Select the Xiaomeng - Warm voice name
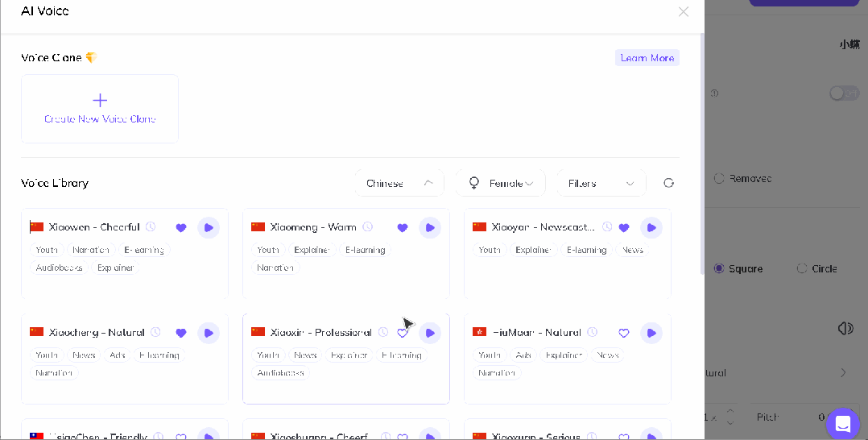 coord(313,227)
